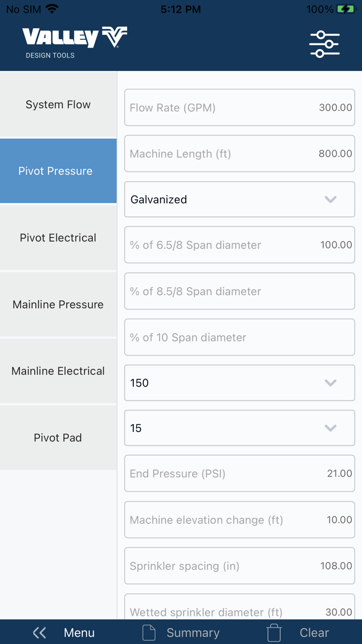
Task: Select the Pivot Pad section
Action: 57,437
